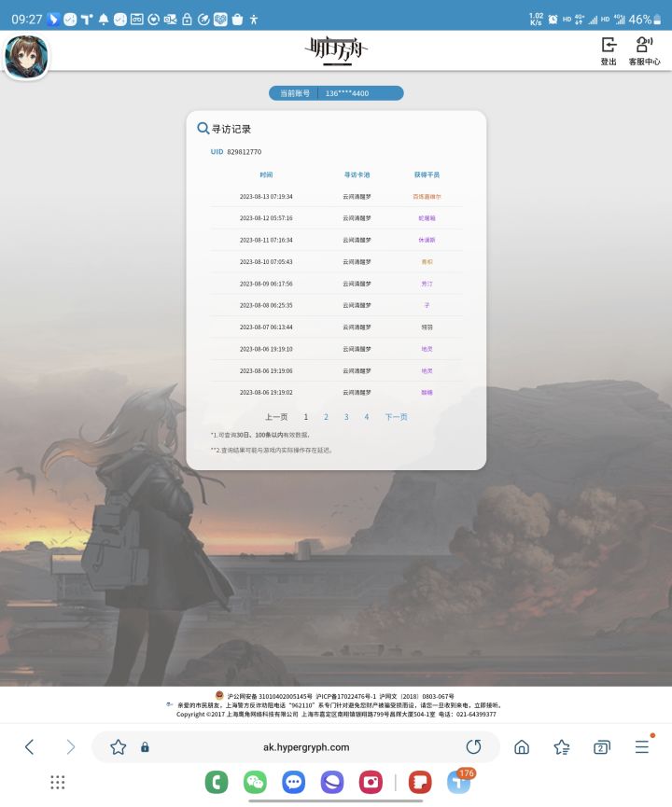Screen dimensions: 672x807
Task: Click operator name in 2023-08-07 row
Action: [427, 327]
